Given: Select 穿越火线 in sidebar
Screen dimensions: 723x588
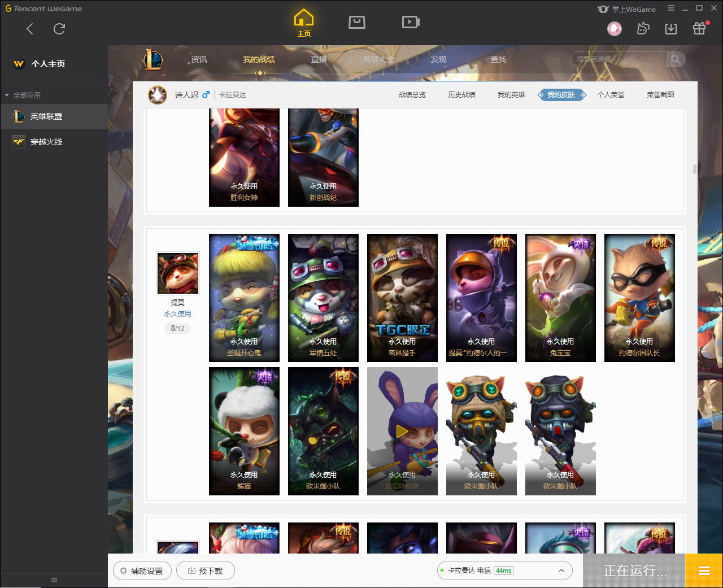Looking at the screenshot, I should pyautogui.click(x=54, y=142).
